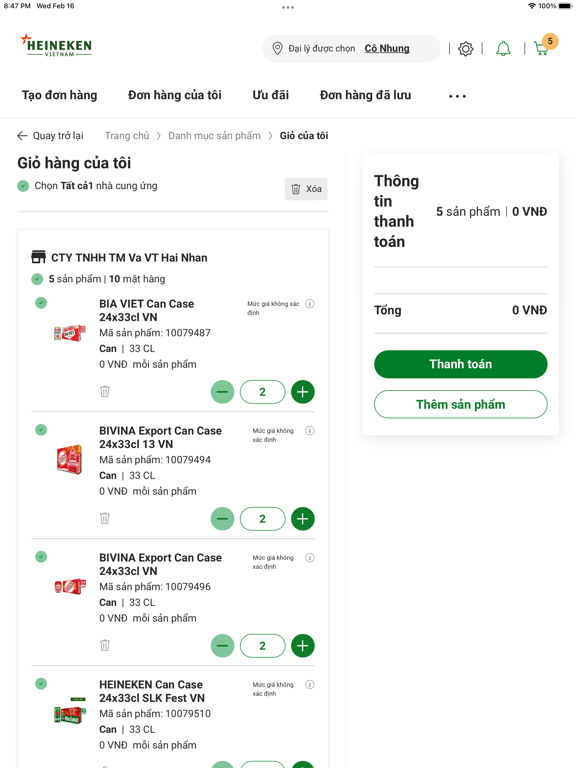Open settings gear icon
Screen dimensions: 576x768
(465, 48)
